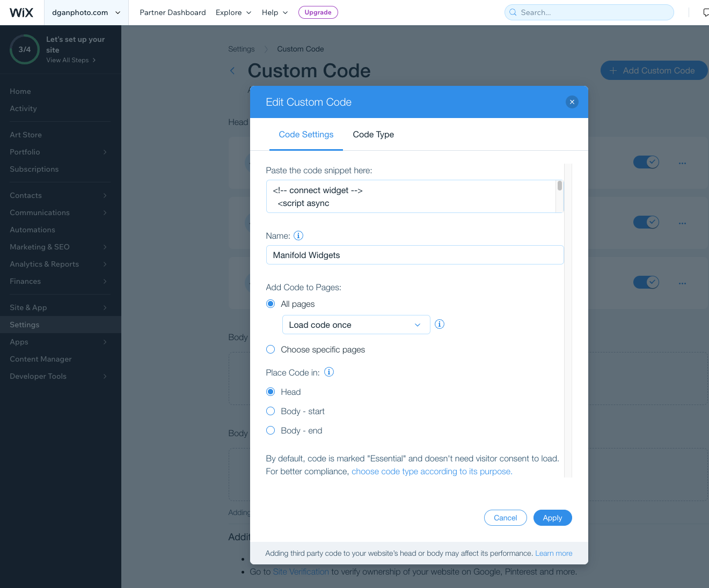Click the info icon beside Load code once
Image resolution: width=709 pixels, height=588 pixels.
click(440, 324)
